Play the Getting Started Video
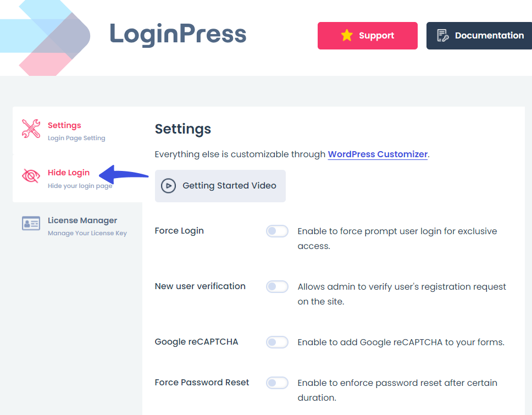Screen dimensions: 532x415 coord(220,186)
